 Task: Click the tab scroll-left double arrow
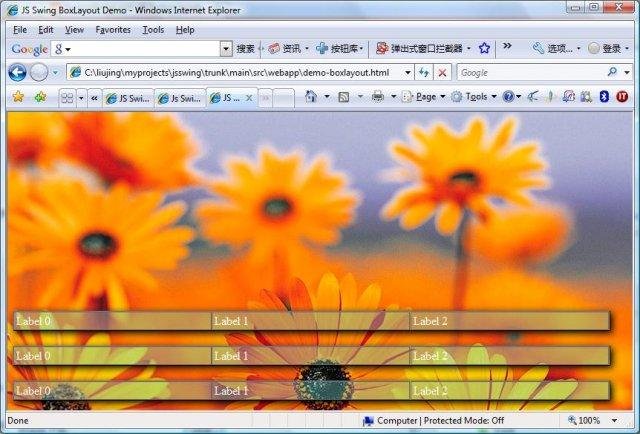94,98
